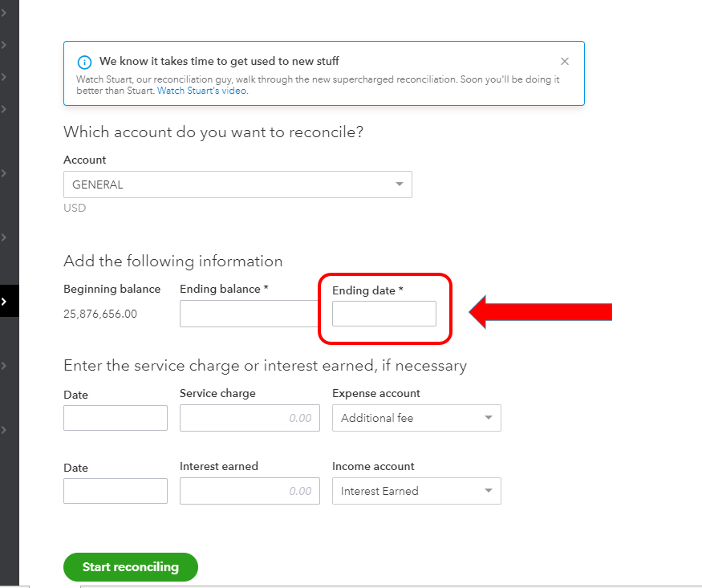Viewport: 702px width, 588px height.
Task: Click the Date field beside Interest earned
Action: 116,491
